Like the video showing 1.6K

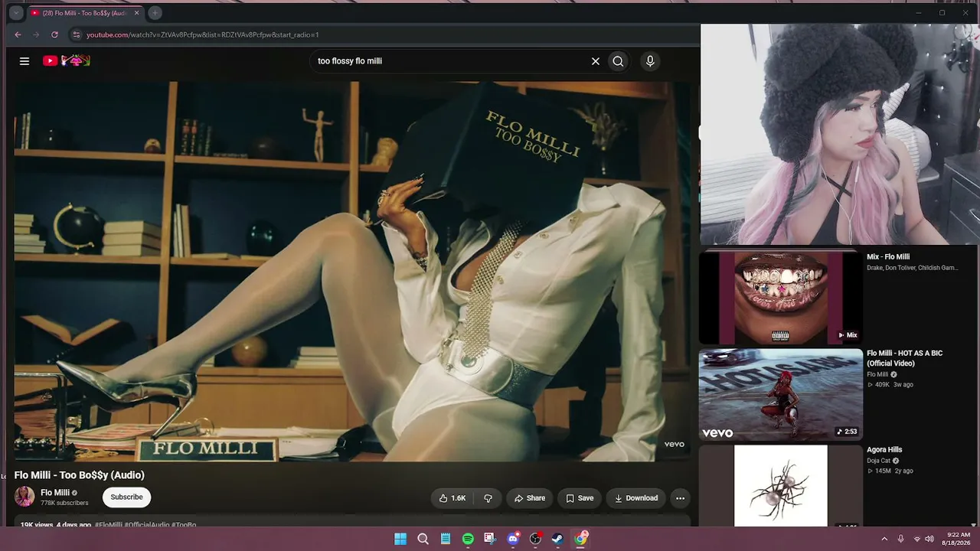[452, 498]
